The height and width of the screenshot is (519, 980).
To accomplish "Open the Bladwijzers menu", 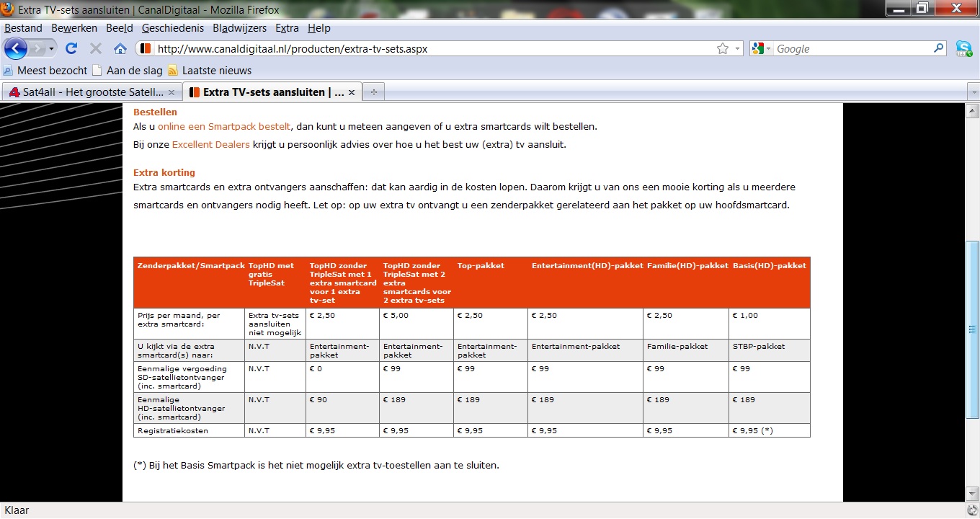I will [x=239, y=28].
